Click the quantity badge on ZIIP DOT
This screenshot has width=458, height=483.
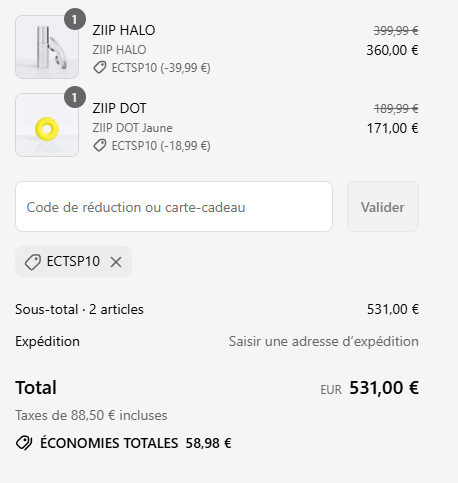click(x=75, y=97)
